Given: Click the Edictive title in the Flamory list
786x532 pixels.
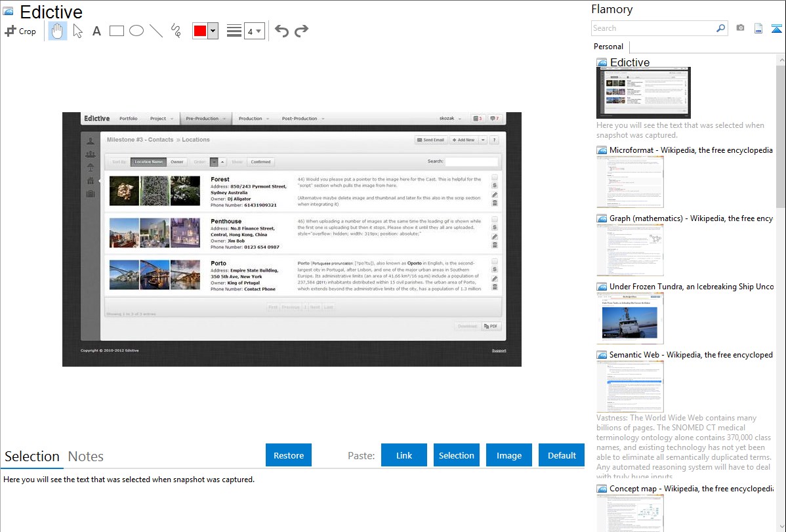Looking at the screenshot, I should [x=630, y=63].
